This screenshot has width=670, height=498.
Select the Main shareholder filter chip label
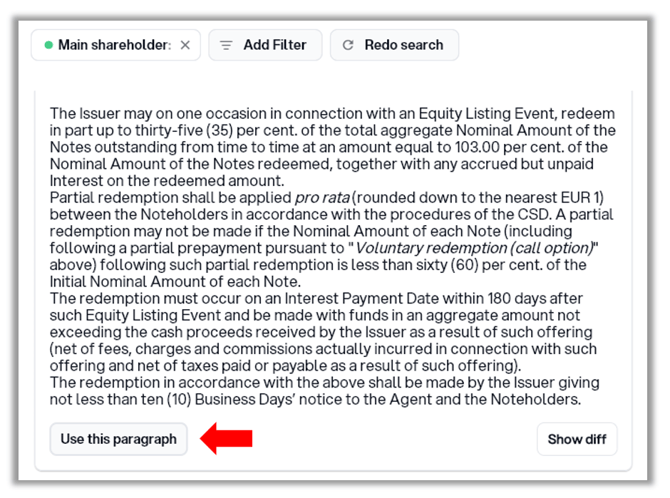[114, 45]
